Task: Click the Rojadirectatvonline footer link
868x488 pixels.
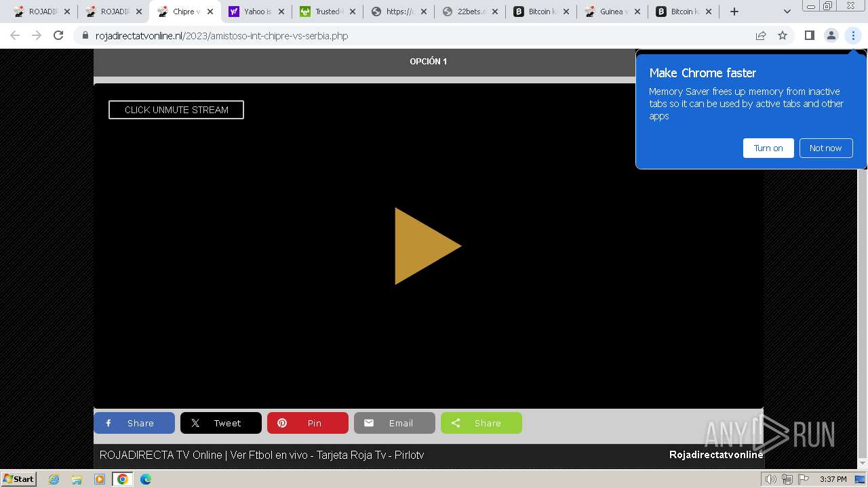Action: coord(716,455)
